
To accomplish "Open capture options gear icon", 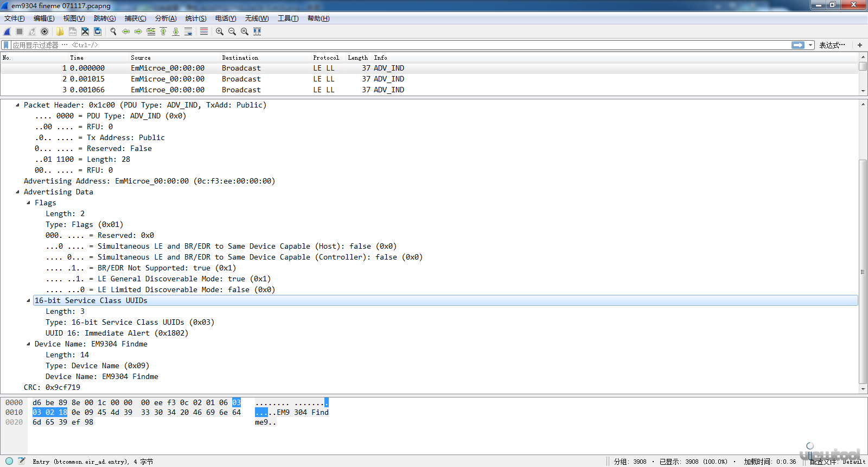I will pyautogui.click(x=44, y=31).
